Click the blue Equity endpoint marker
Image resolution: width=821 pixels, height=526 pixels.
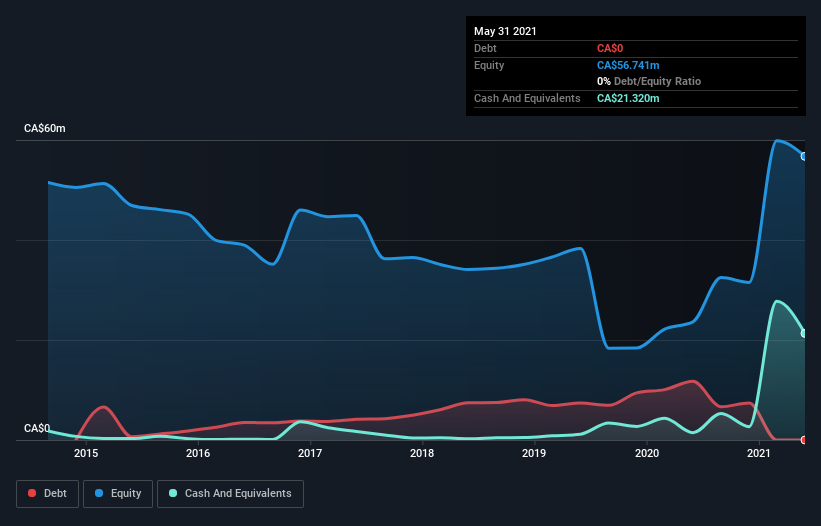[804, 156]
